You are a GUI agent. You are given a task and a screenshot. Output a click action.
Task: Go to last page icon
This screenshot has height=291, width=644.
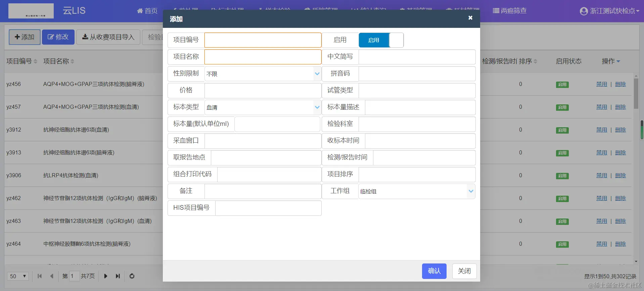point(118,276)
